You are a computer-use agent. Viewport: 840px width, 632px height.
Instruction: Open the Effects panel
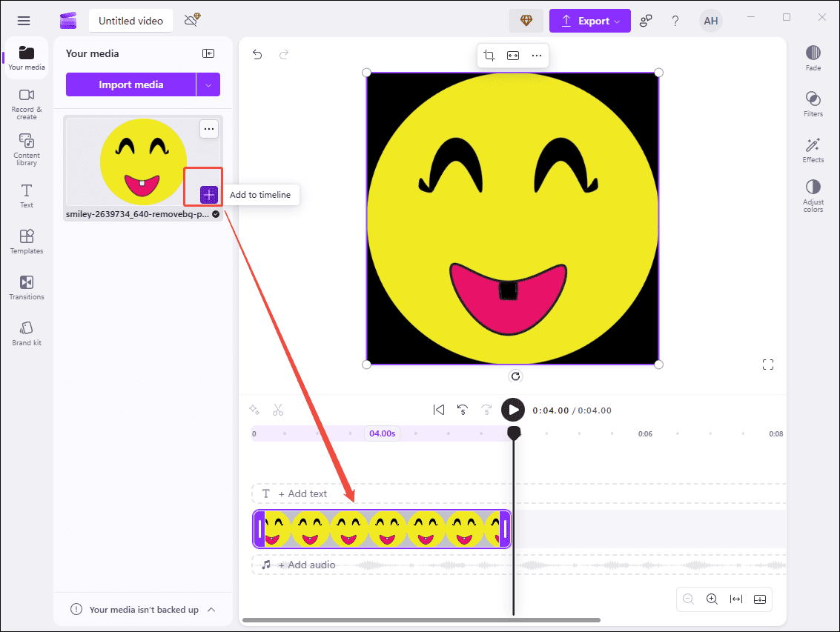[813, 148]
